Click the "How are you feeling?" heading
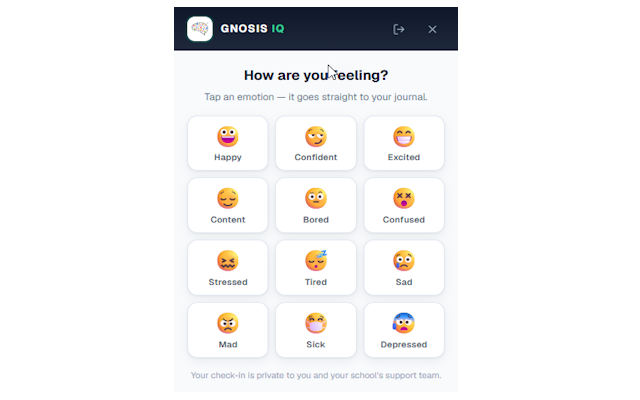This screenshot has width=640, height=400. click(316, 75)
